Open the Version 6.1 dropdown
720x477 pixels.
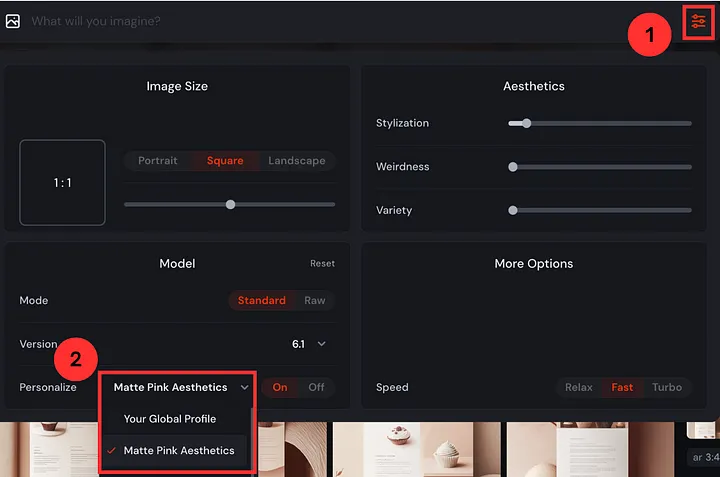(309, 344)
